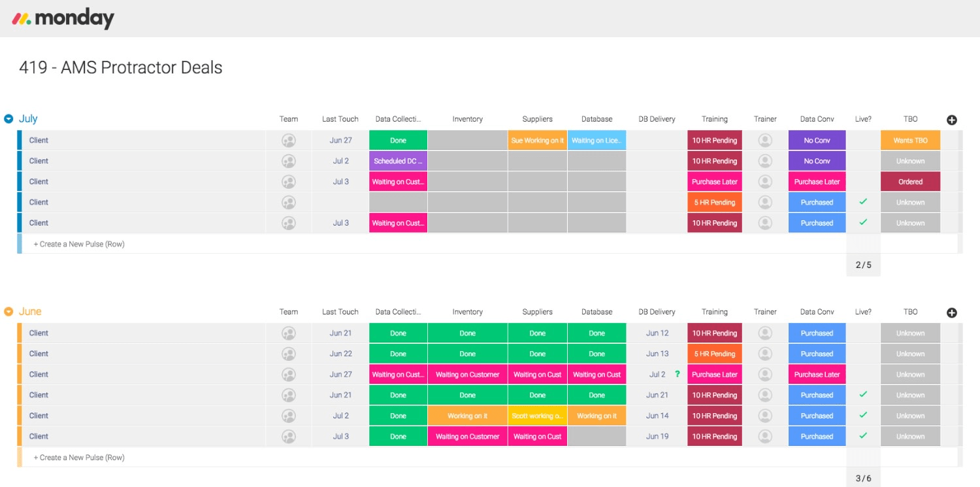Click Trainer avatar in June row delivered Jun 13

pyautogui.click(x=765, y=354)
